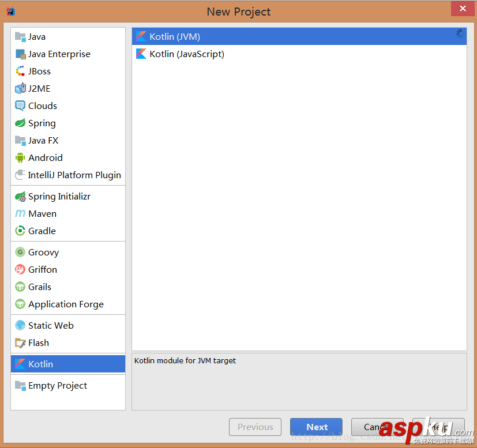Select the Clouds category
This screenshot has width=477, height=448.
point(68,106)
